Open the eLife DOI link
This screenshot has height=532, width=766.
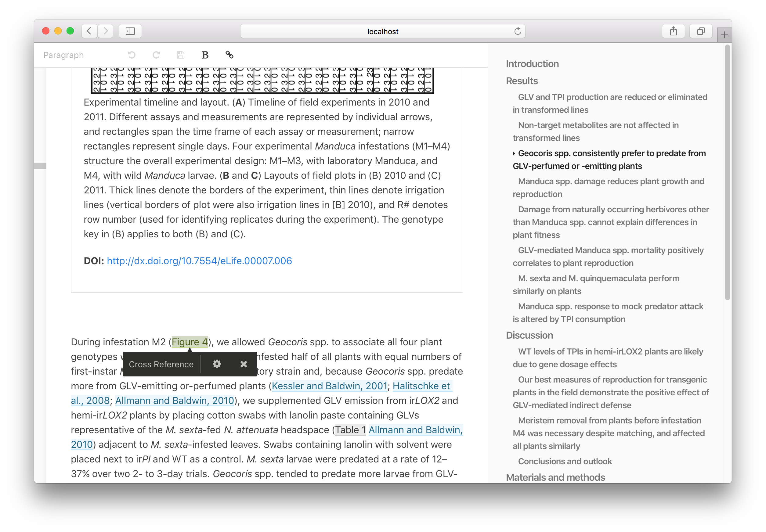coord(199,261)
